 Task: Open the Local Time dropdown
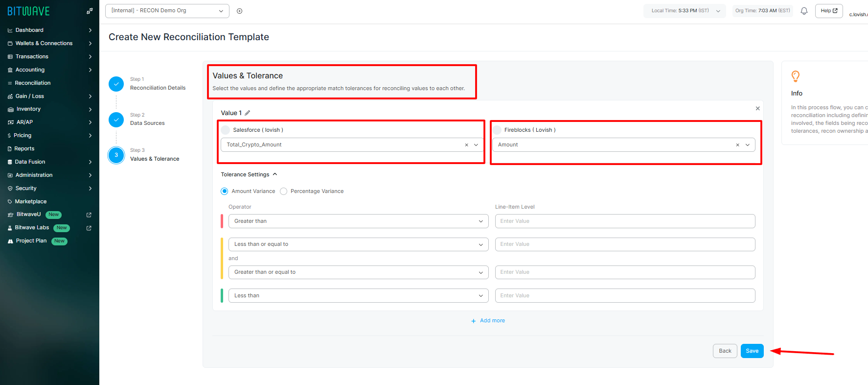(684, 11)
